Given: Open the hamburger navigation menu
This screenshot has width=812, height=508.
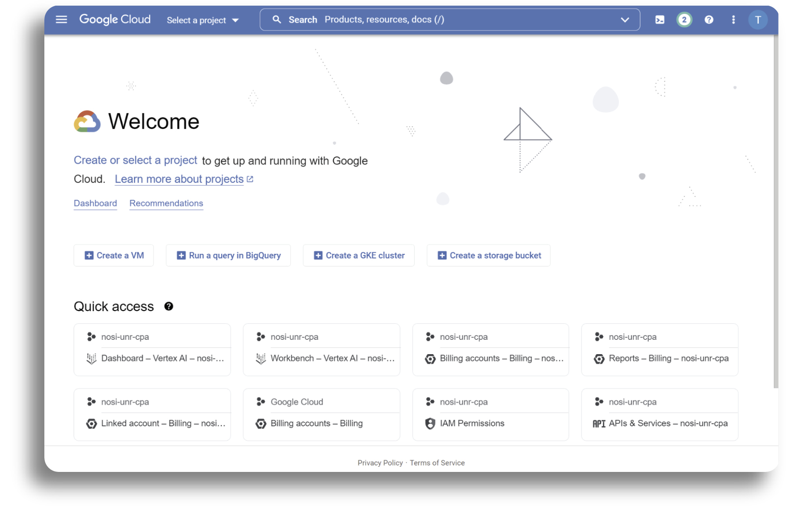Looking at the screenshot, I should 61,20.
